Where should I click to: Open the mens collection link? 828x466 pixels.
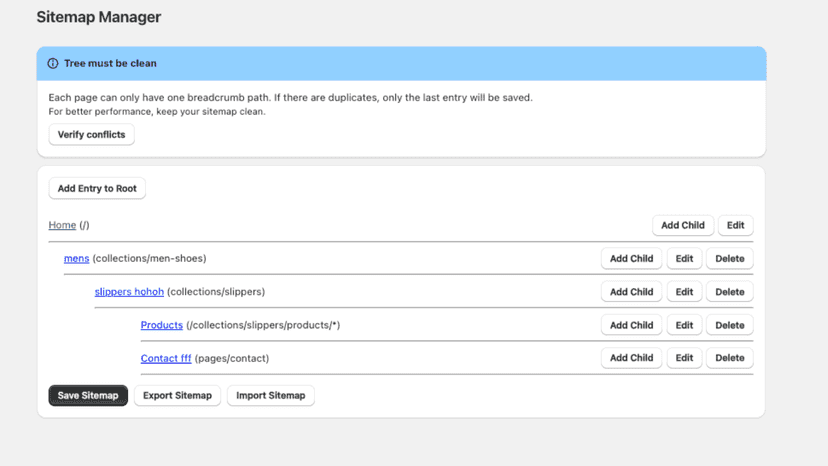[77, 258]
